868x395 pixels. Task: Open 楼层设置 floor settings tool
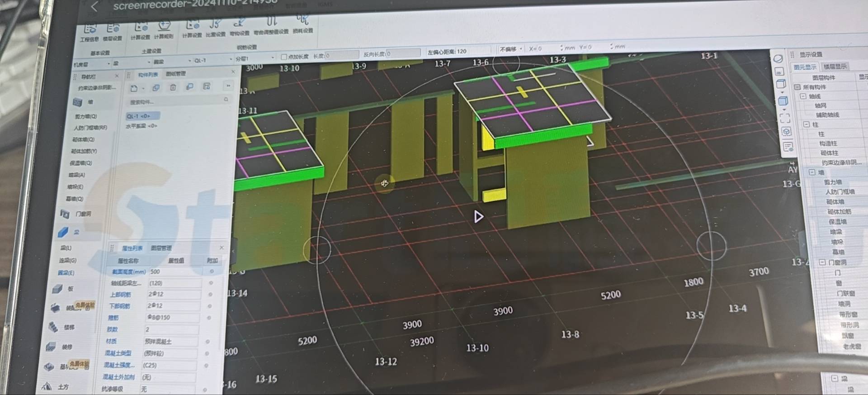click(x=113, y=33)
